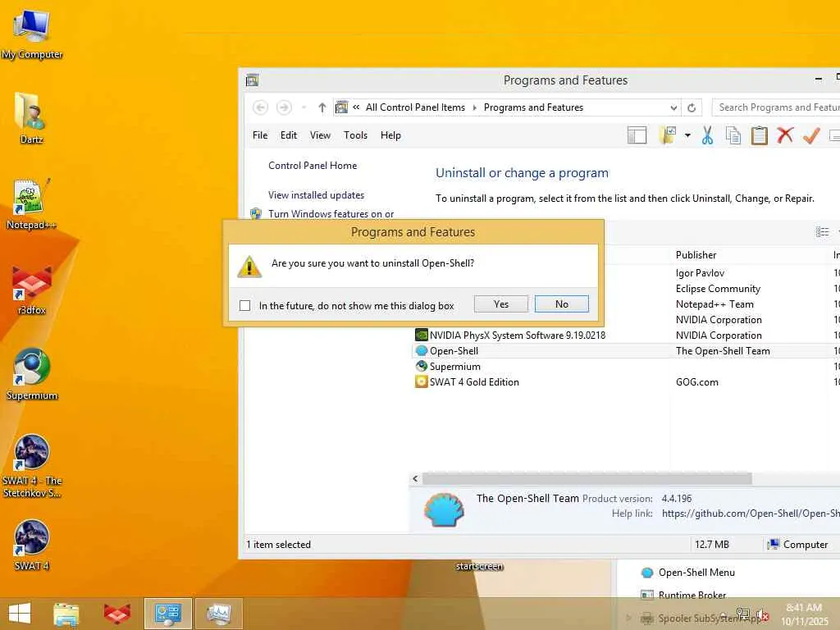Open the Tools menu

[356, 135]
